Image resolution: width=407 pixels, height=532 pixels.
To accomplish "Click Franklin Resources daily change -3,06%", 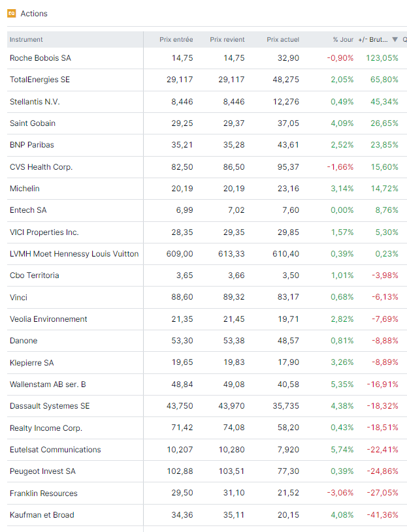I will tap(340, 493).
